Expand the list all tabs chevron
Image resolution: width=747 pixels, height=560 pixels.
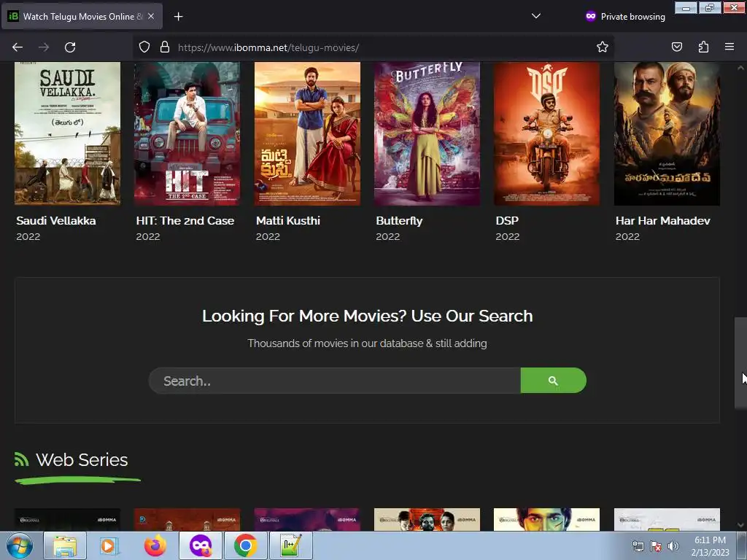tap(536, 16)
